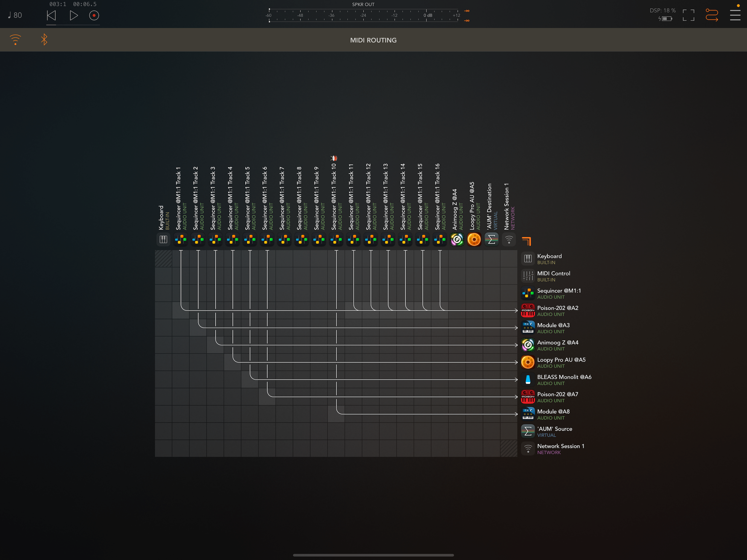Toggle the Wi-Fi network MIDI icon

16,40
